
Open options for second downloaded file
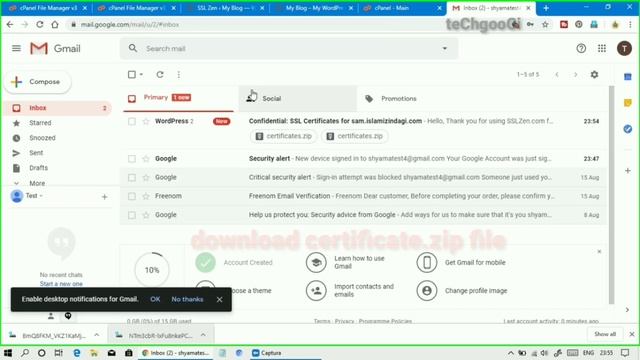tap(203, 335)
